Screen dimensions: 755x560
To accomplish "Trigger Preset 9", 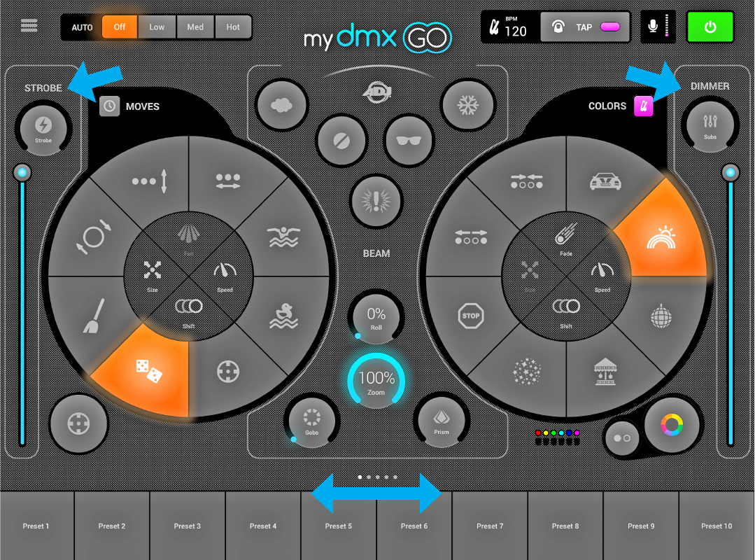I will click(x=641, y=526).
